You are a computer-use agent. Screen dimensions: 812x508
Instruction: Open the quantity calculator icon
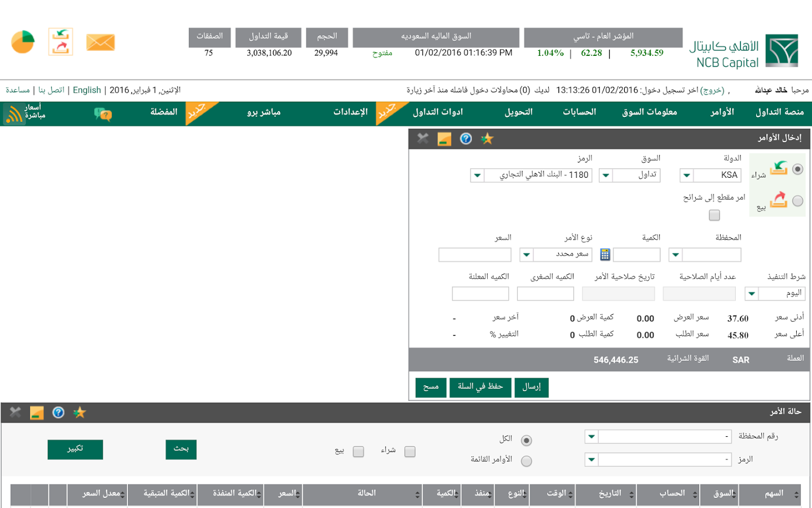pyautogui.click(x=605, y=255)
